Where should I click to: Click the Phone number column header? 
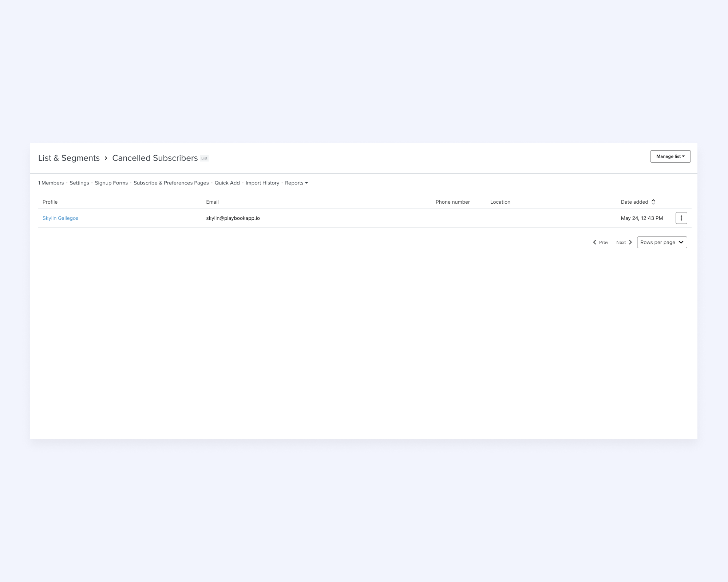pyautogui.click(x=452, y=202)
